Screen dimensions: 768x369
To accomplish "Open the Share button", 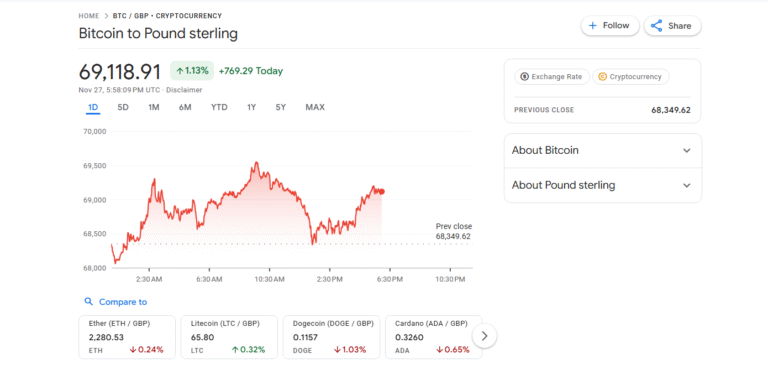I will (672, 26).
